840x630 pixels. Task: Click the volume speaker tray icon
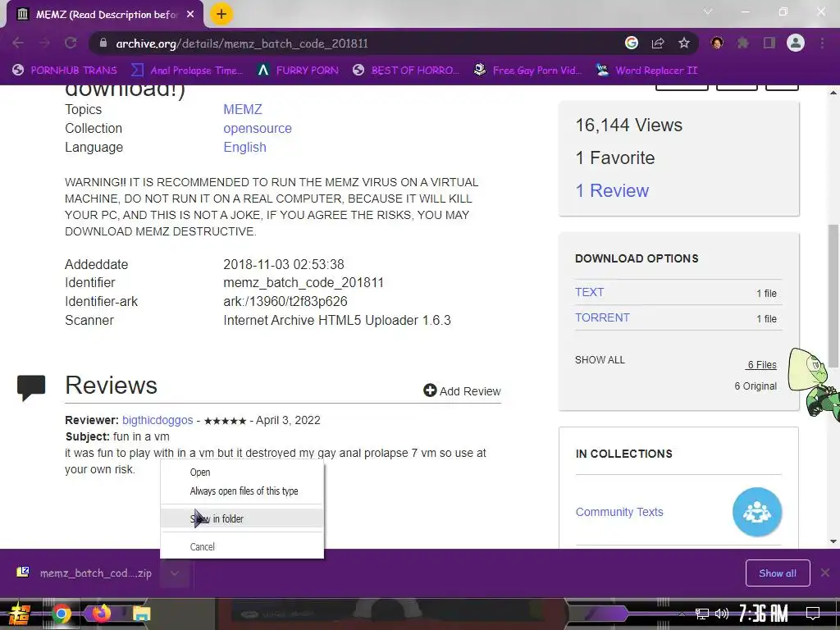(x=722, y=614)
